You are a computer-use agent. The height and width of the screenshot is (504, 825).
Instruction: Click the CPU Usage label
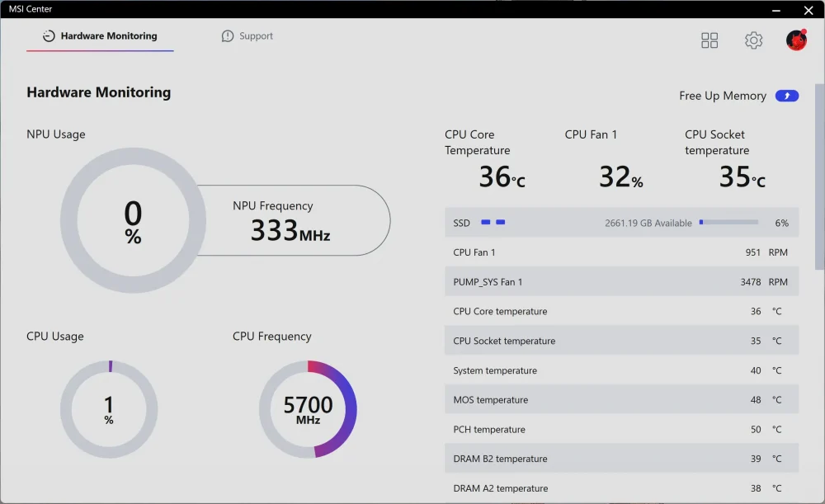pos(55,337)
